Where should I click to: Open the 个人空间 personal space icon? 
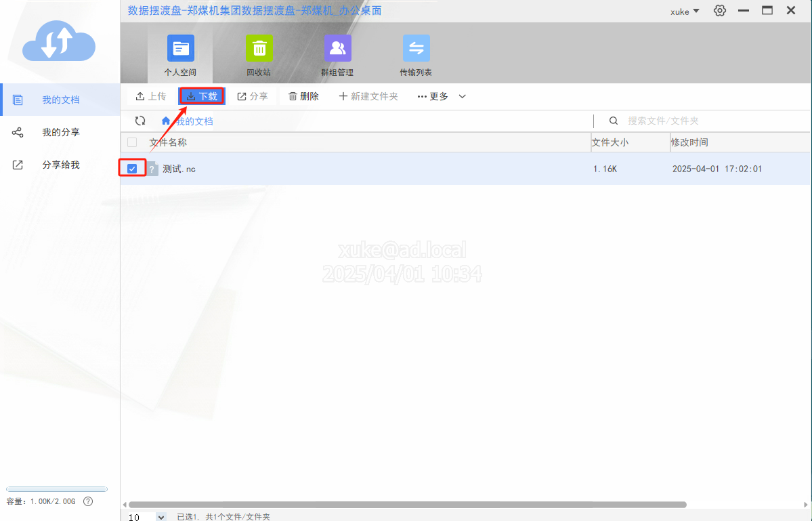click(x=180, y=49)
